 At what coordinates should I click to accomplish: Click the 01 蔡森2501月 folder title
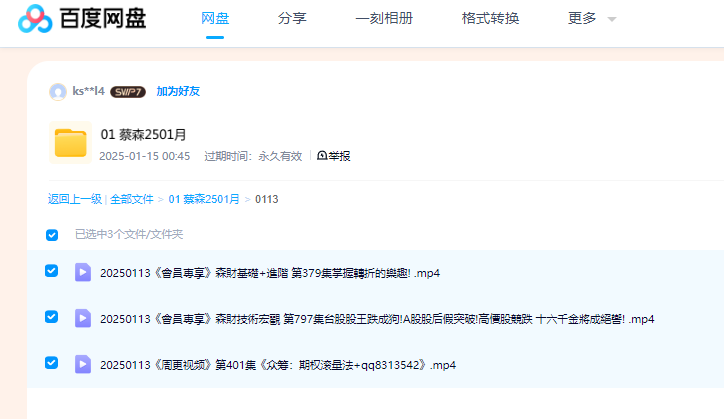[x=143, y=135]
